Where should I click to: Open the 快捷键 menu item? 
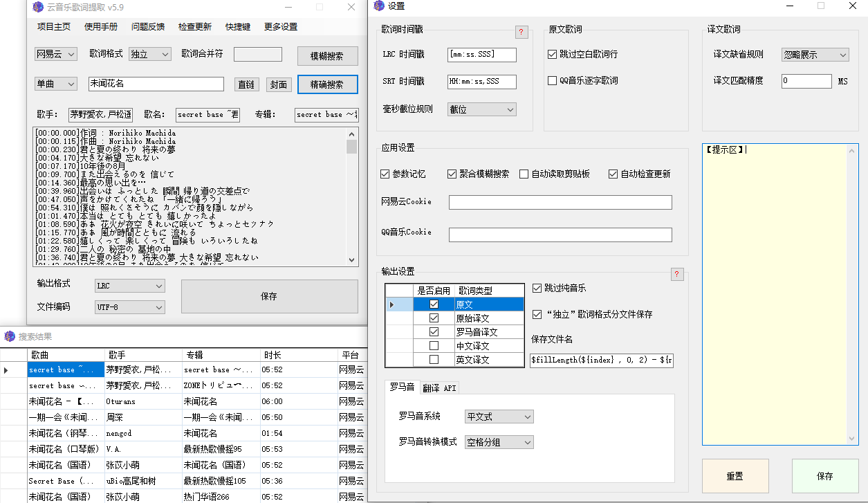[238, 27]
